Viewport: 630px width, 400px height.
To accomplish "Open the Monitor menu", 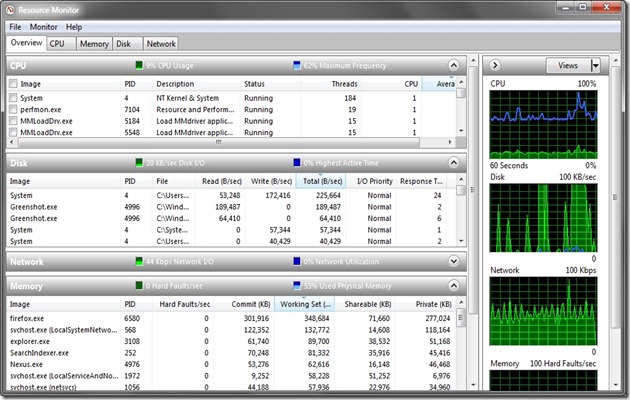I will click(43, 27).
